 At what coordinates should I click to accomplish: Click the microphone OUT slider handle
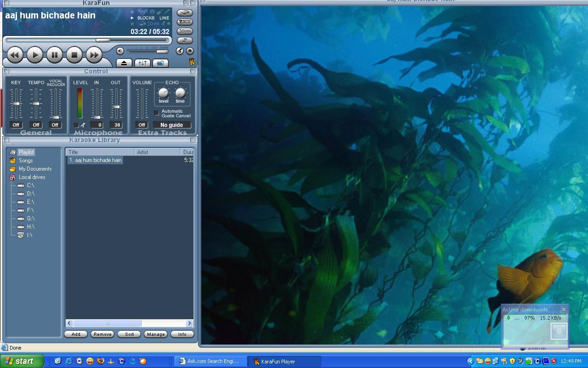pyautogui.click(x=116, y=107)
